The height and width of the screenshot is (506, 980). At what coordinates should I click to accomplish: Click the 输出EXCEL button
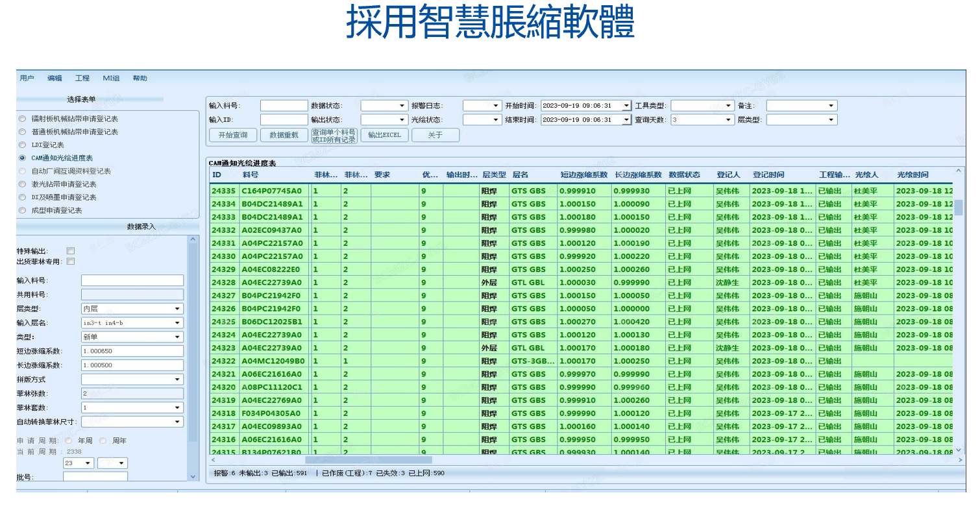(385, 135)
